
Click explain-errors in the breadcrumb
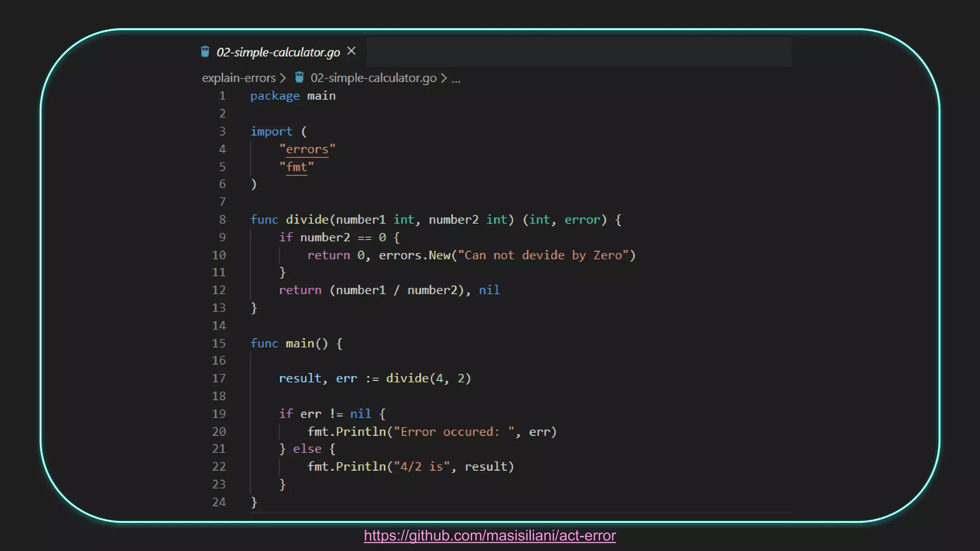click(238, 78)
